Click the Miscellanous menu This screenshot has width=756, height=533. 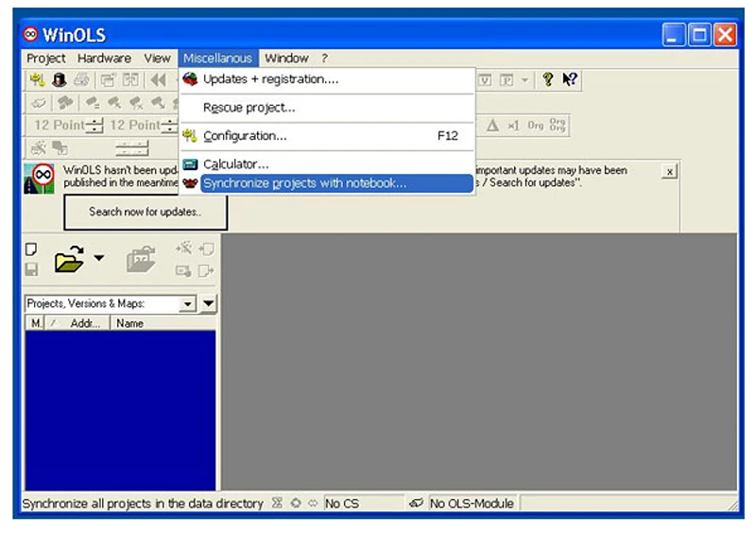click(x=217, y=59)
